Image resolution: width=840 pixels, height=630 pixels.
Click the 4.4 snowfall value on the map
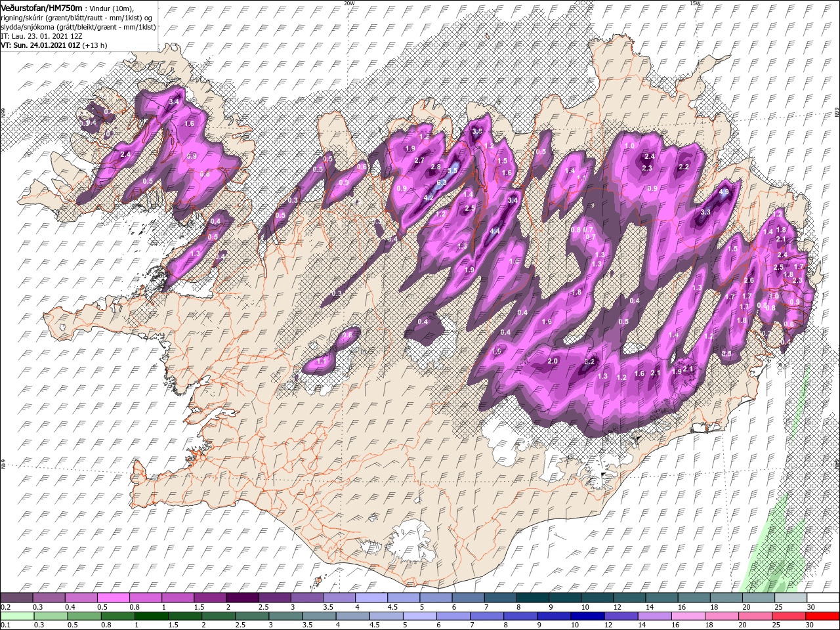[x=495, y=231]
